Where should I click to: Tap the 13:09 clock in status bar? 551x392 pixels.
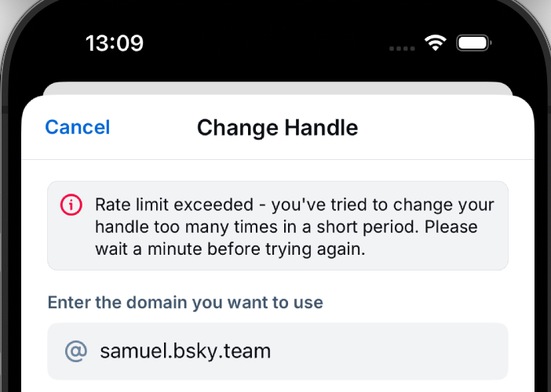115,43
